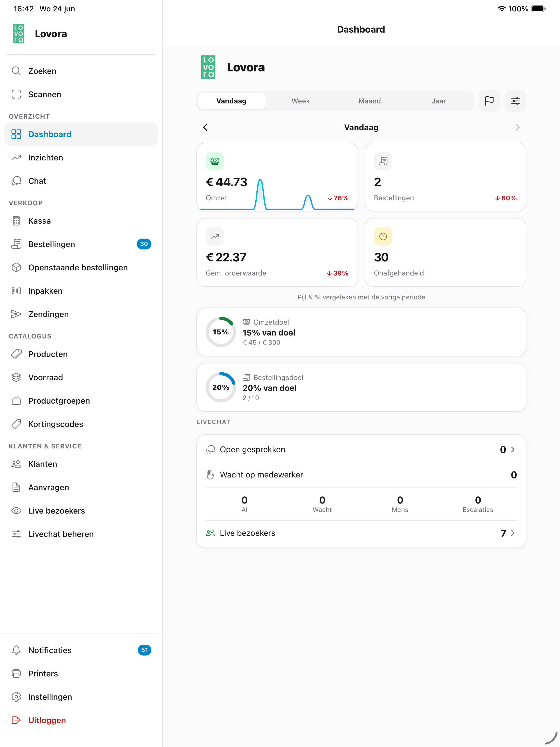Open the Zoeken search item
The image size is (560, 747).
point(81,71)
